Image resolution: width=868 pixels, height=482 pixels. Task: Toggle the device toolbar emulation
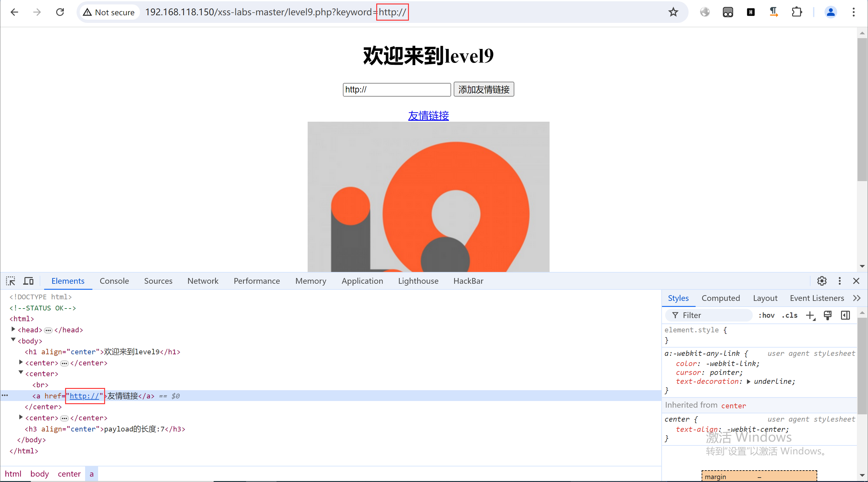point(28,281)
